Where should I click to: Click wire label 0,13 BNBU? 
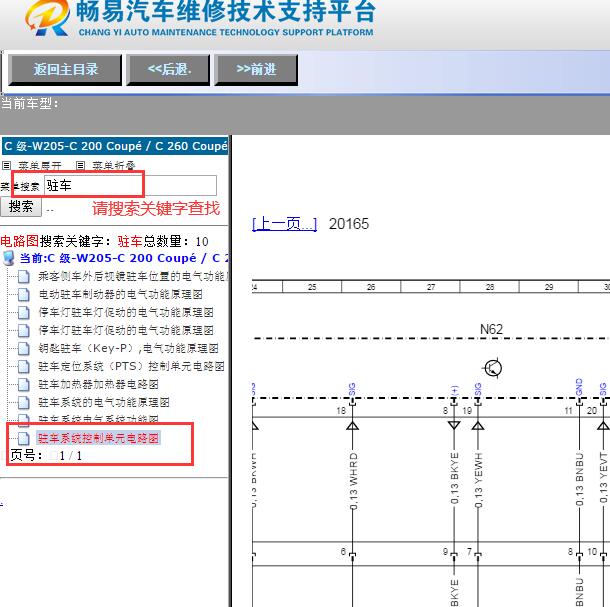click(580, 479)
